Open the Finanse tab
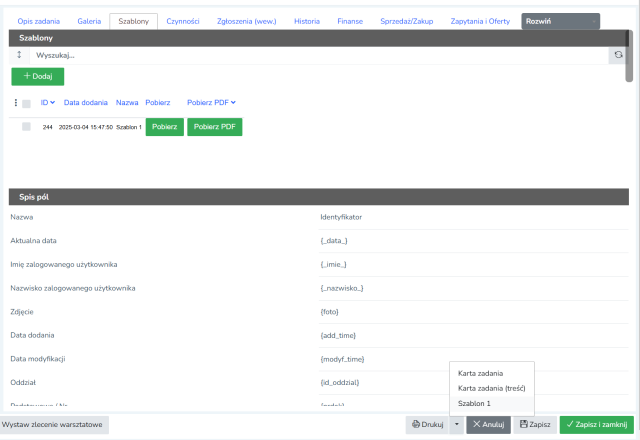The width and height of the screenshot is (640, 440). [x=350, y=21]
